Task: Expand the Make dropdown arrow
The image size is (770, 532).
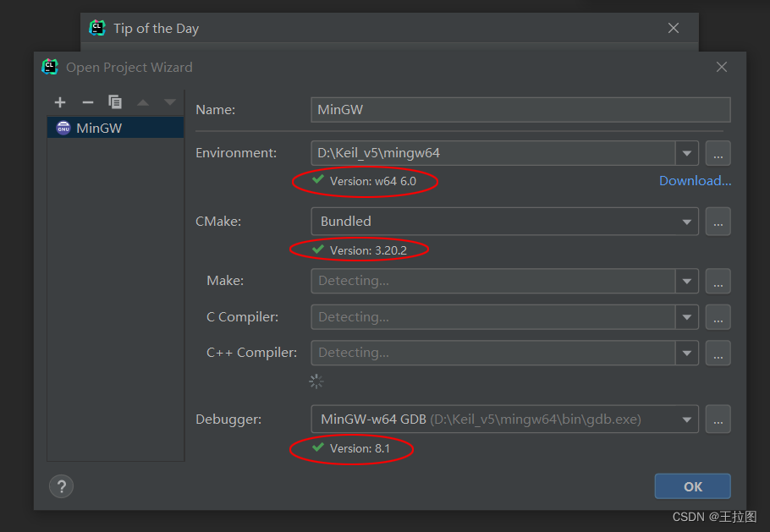Action: pos(687,281)
